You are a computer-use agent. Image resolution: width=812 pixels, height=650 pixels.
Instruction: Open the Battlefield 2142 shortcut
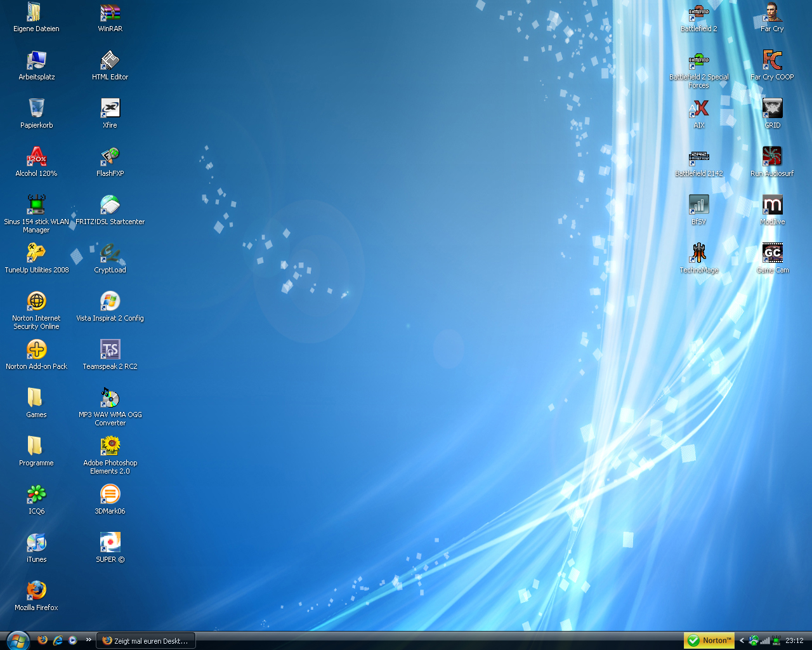(698, 157)
